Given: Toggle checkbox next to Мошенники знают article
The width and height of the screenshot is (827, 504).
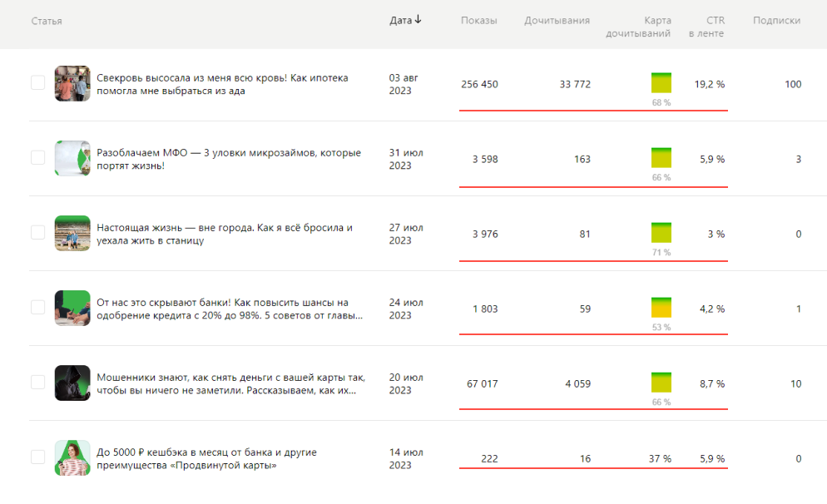Looking at the screenshot, I should (x=37, y=383).
